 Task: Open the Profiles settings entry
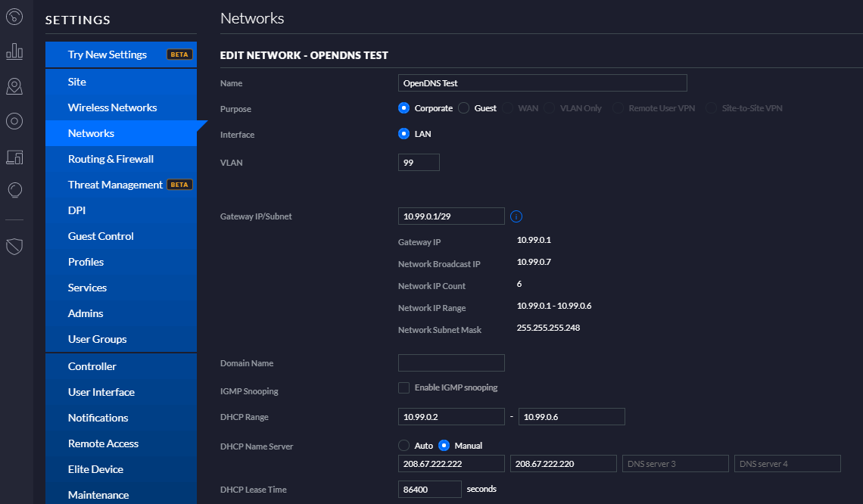click(x=86, y=261)
